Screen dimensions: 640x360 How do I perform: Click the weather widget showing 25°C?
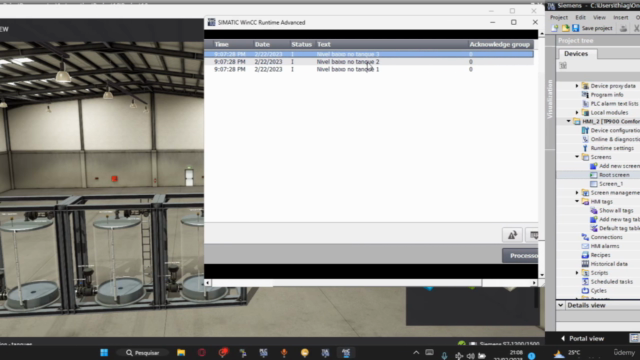(567, 353)
